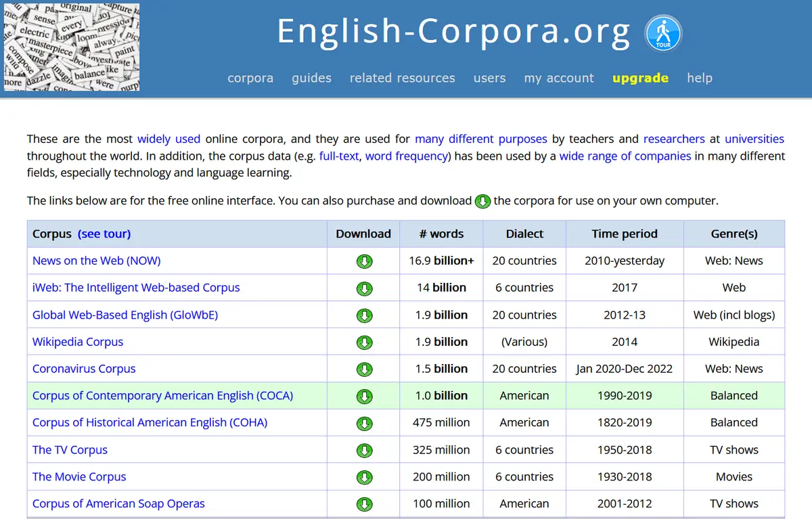The image size is (812, 519).
Task: Click the 'Wikipedia' genre cell
Action: pos(734,342)
